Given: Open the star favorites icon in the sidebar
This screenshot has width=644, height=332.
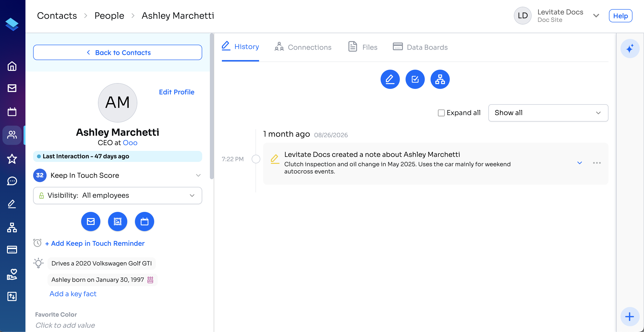Looking at the screenshot, I should tap(12, 159).
